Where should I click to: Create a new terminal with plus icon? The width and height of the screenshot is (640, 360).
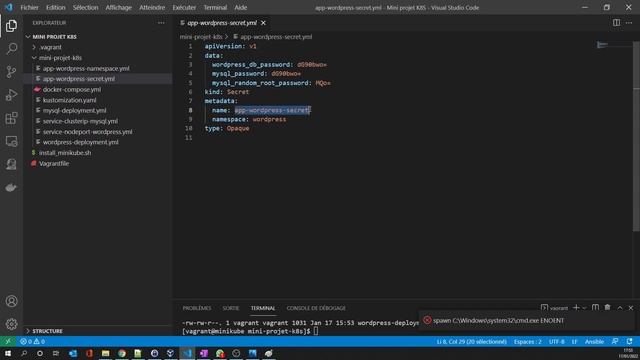576,308
